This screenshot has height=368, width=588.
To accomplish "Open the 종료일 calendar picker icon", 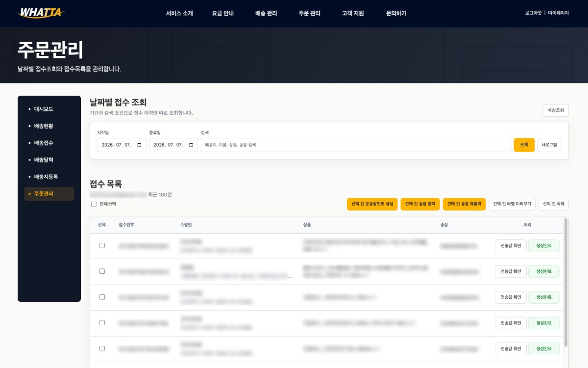I will coord(192,145).
